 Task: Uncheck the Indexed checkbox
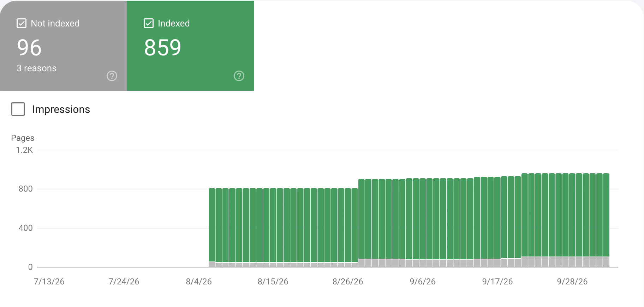pos(149,24)
